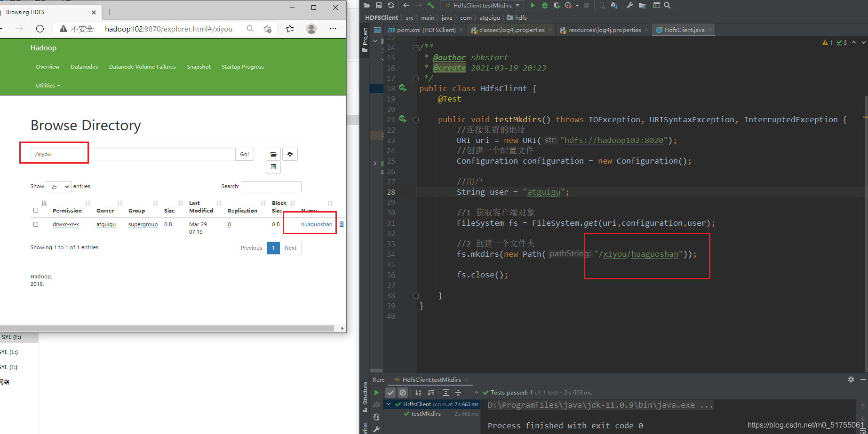The height and width of the screenshot is (434, 868).
Task: Click the /xiyou directory path input
Action: [133, 154]
